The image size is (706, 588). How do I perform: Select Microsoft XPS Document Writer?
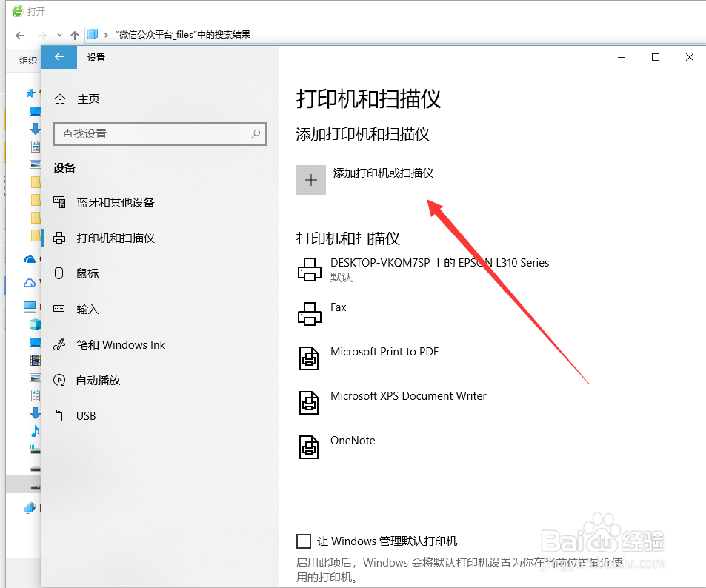click(x=408, y=395)
